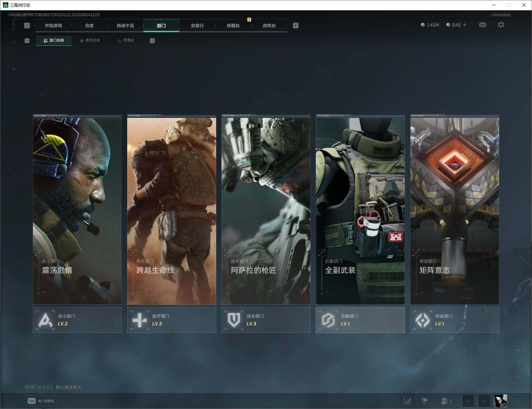Click the 后勤部门 LV.1 button

coord(360,320)
